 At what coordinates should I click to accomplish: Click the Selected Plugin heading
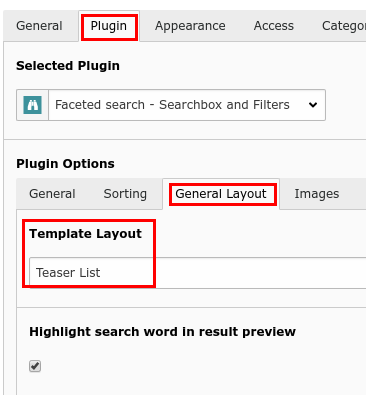click(x=68, y=66)
